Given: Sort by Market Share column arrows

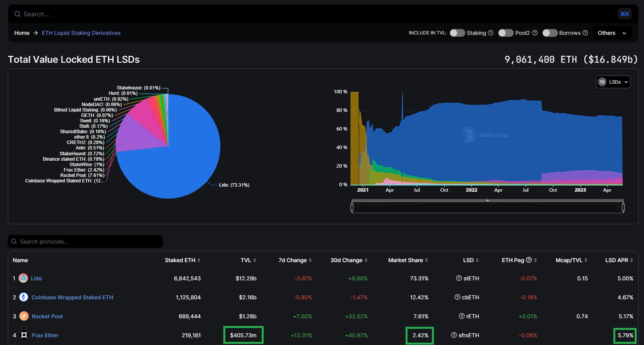Looking at the screenshot, I should 426,260.
